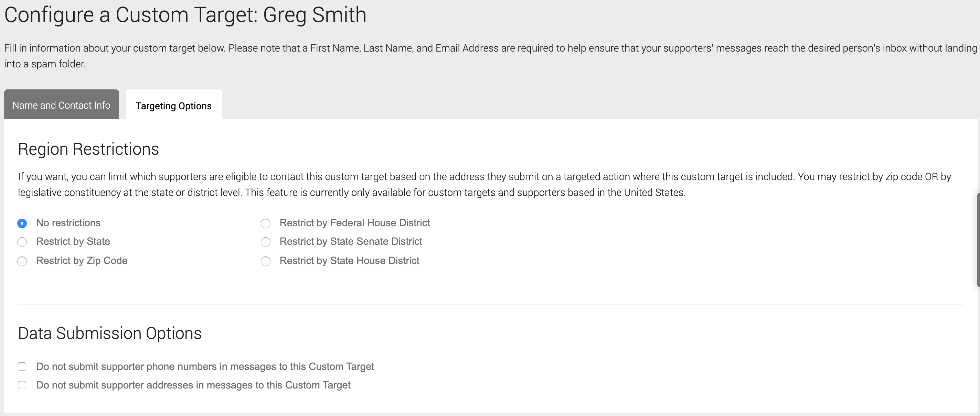The width and height of the screenshot is (980, 416).
Task: Select the No restrictions radio button
Action: [22, 223]
